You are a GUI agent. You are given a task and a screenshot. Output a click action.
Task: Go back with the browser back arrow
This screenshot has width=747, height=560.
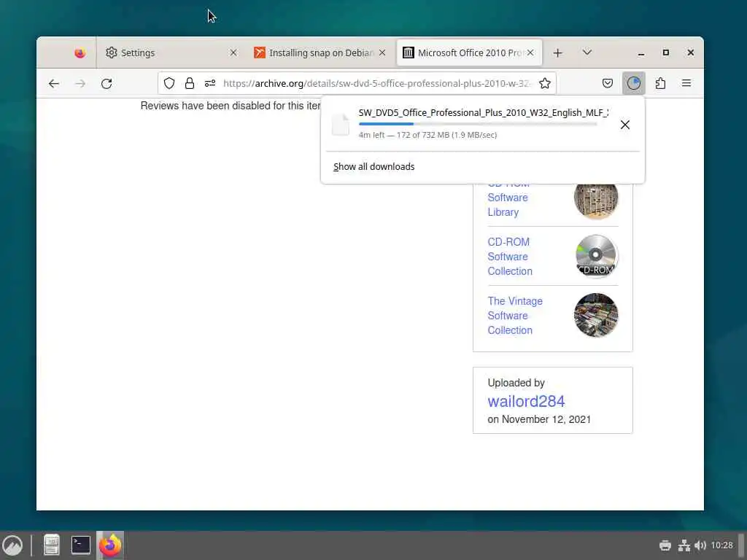coord(54,84)
